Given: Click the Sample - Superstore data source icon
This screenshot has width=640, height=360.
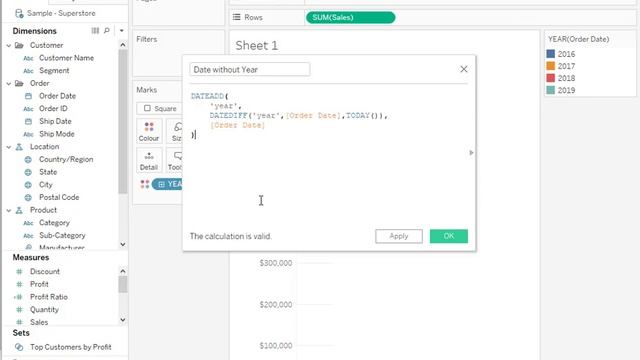Looking at the screenshot, I should 19,13.
